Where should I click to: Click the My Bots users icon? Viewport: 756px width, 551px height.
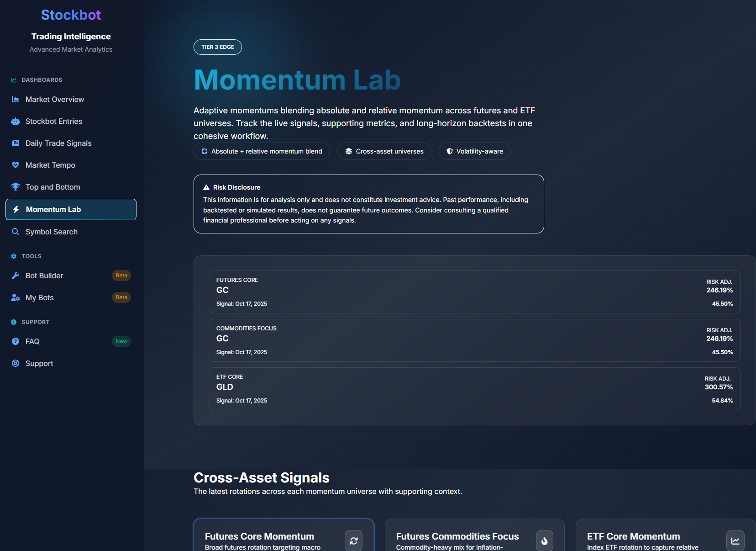coord(15,297)
